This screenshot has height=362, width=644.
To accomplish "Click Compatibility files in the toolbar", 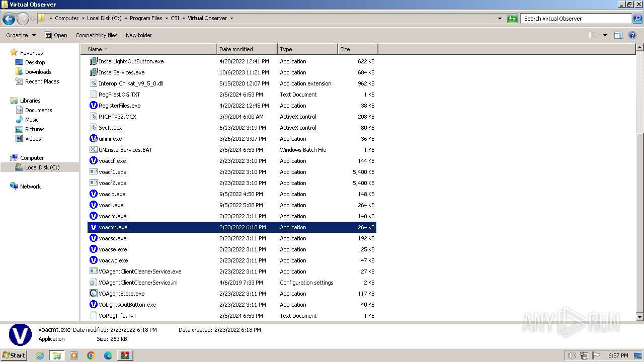I will click(97, 35).
